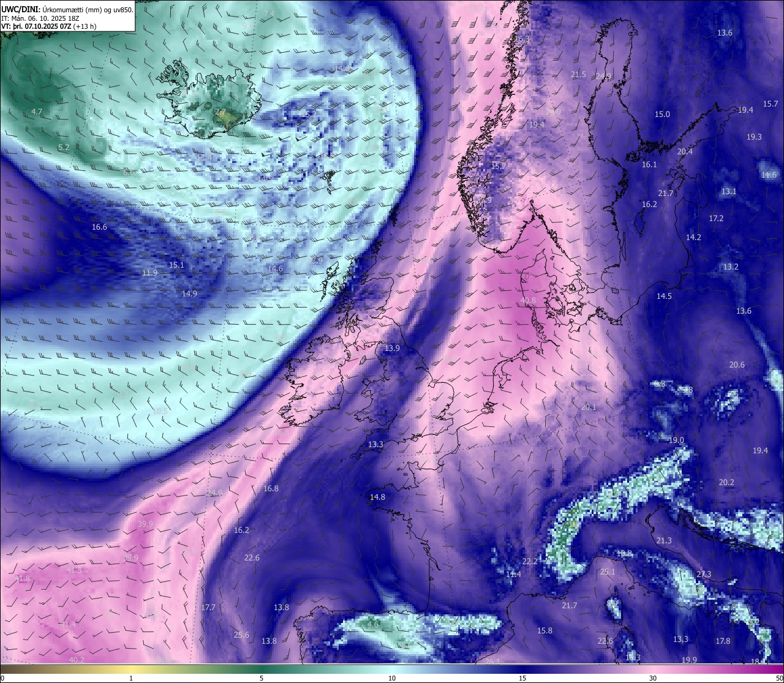Click the 4.7 value west of Iceland
The width and height of the screenshot is (784, 683).
[x=37, y=112]
